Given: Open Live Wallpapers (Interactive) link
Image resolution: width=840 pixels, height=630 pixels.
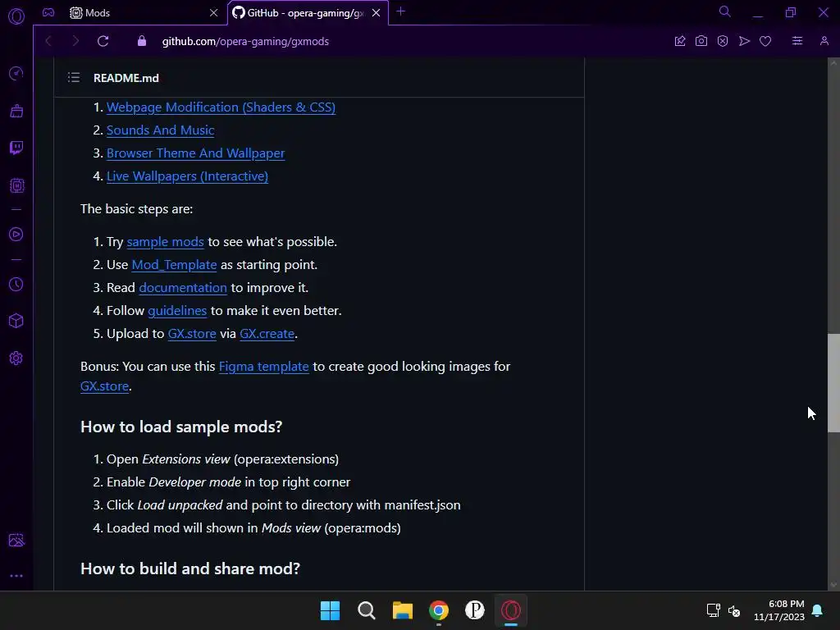Looking at the screenshot, I should [187, 176].
